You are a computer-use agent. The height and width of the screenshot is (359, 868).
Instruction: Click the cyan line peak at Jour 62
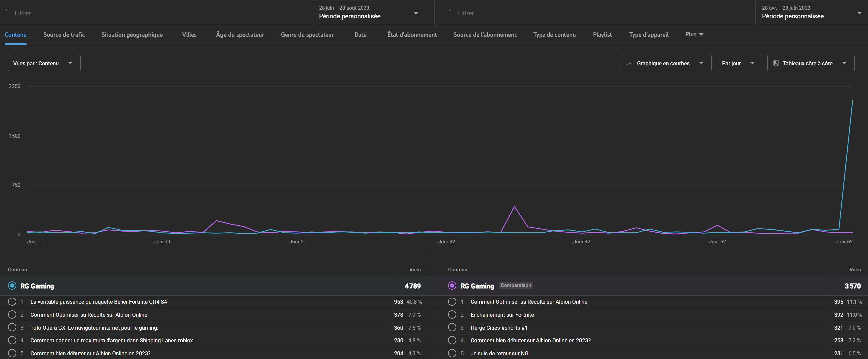pyautogui.click(x=852, y=100)
